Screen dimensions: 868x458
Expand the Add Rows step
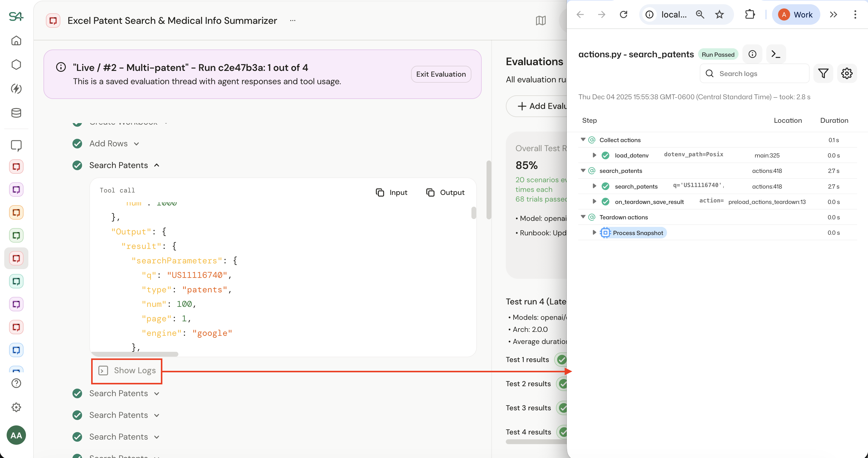136,144
